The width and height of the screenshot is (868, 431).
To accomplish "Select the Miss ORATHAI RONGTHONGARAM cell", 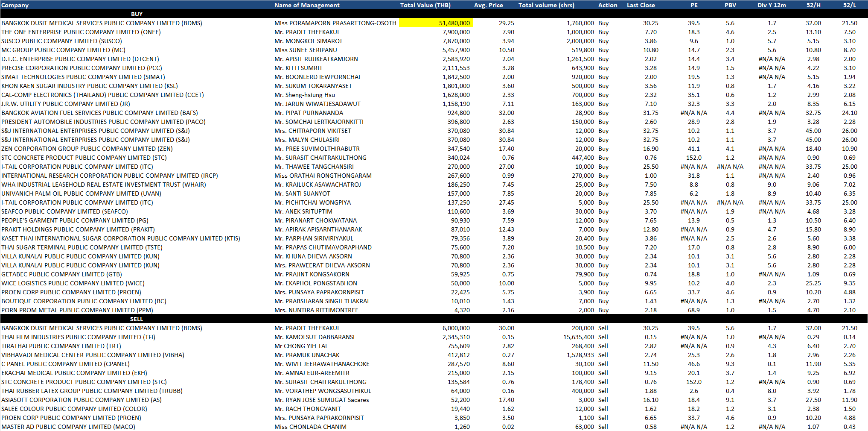I will (x=323, y=176).
